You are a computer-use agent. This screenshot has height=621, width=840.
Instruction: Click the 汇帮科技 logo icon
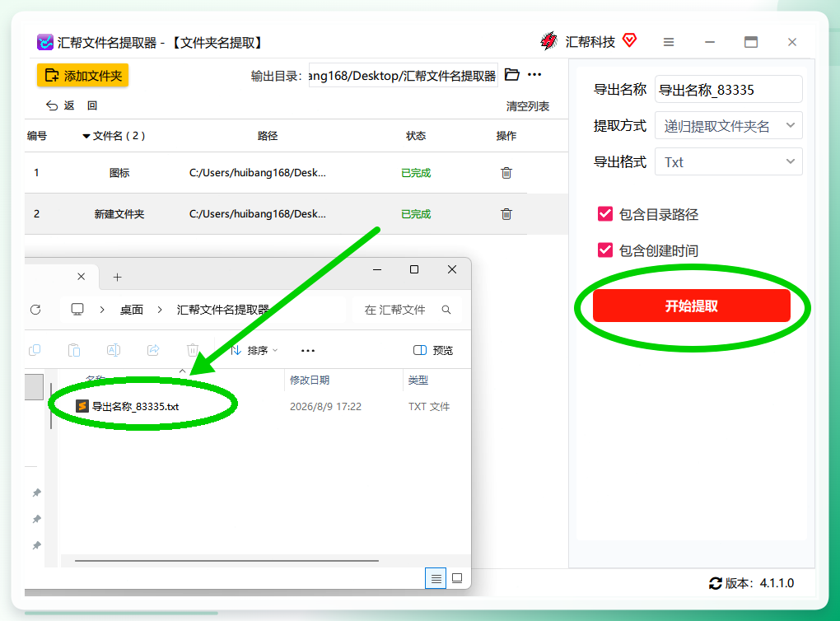(x=548, y=40)
